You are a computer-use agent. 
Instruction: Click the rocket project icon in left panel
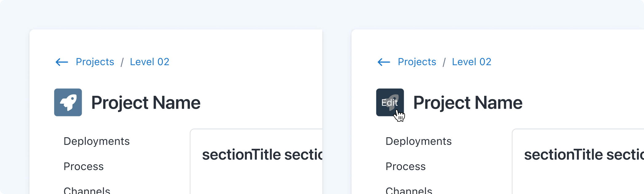(68, 103)
